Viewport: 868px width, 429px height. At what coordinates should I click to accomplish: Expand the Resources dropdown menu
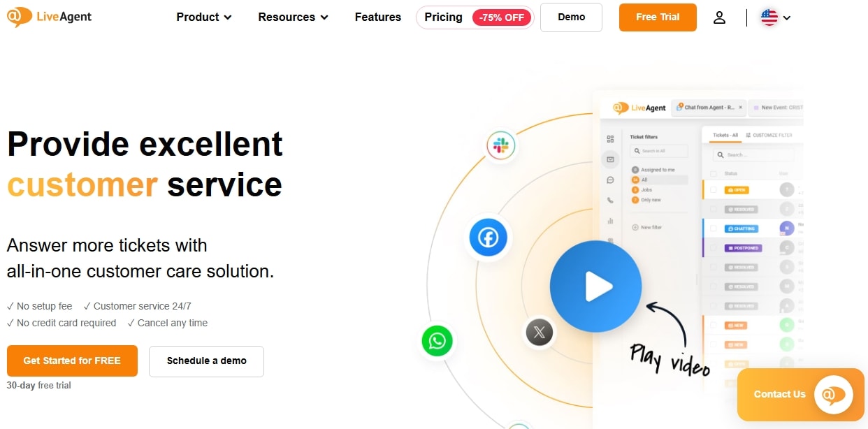pos(293,17)
